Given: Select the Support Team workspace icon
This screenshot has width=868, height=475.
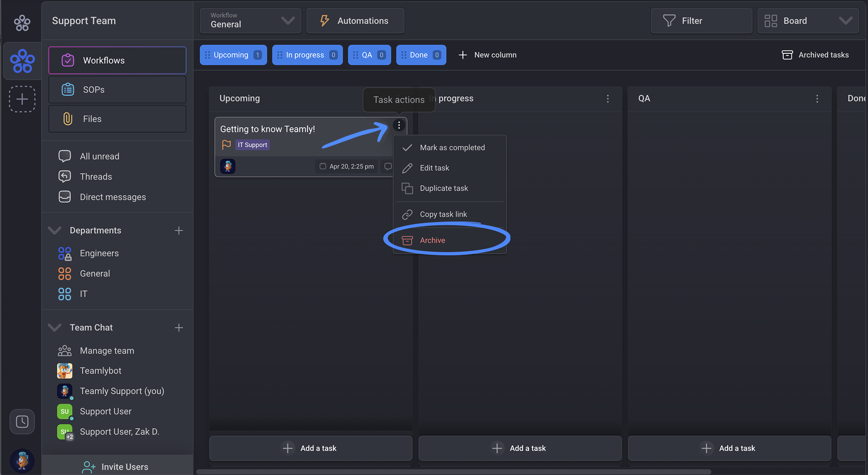Looking at the screenshot, I should coord(22,61).
